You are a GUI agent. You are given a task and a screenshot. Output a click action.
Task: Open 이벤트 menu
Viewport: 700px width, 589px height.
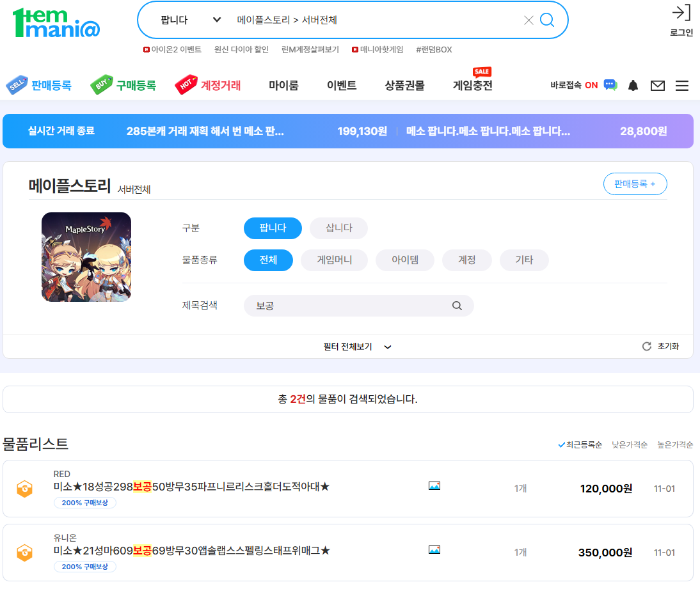click(x=342, y=85)
